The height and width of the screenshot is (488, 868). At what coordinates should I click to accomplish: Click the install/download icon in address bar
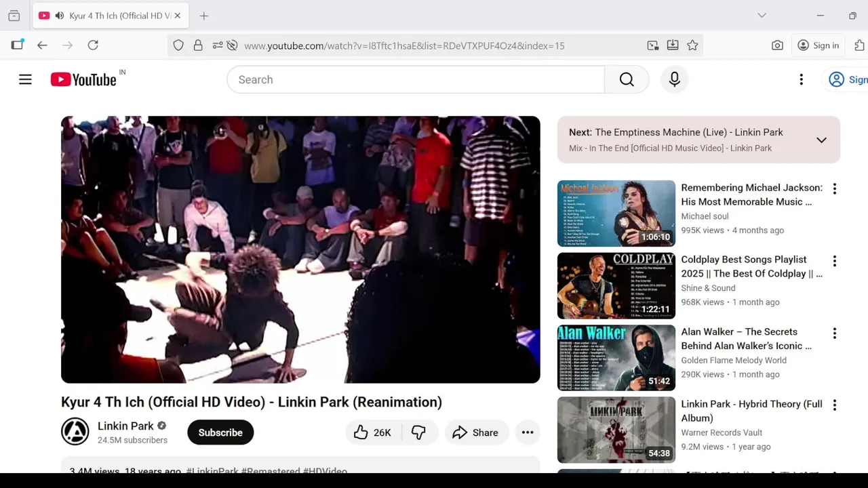[x=673, y=45]
